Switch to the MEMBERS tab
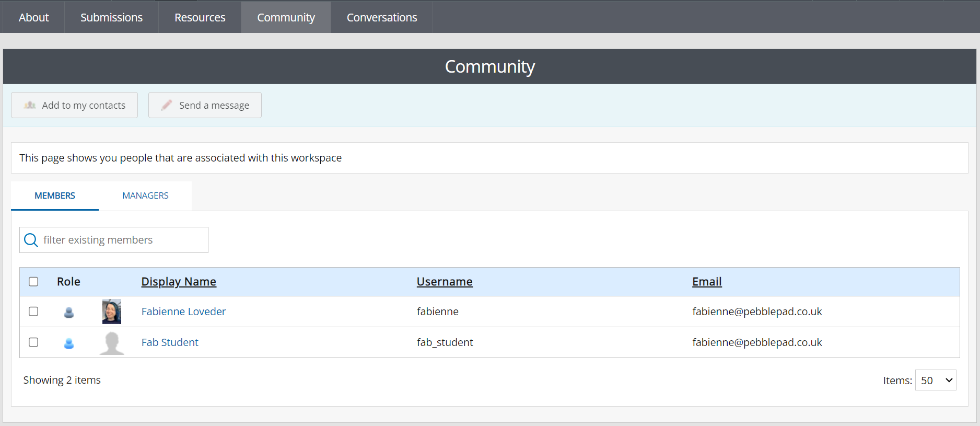 [x=55, y=195]
